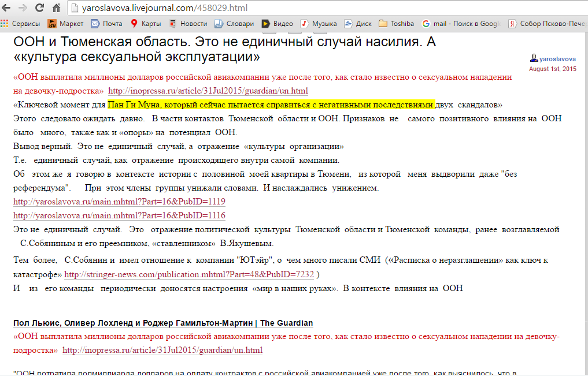588x376 pixels.
Task: Open the Карты maps bookmark
Action: [146, 24]
